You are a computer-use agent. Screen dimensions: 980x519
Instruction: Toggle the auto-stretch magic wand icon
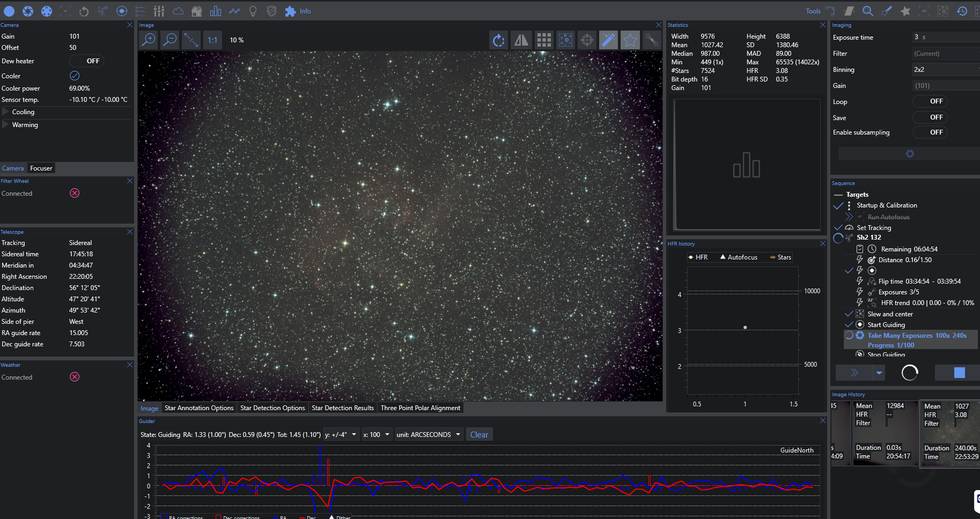pos(608,40)
